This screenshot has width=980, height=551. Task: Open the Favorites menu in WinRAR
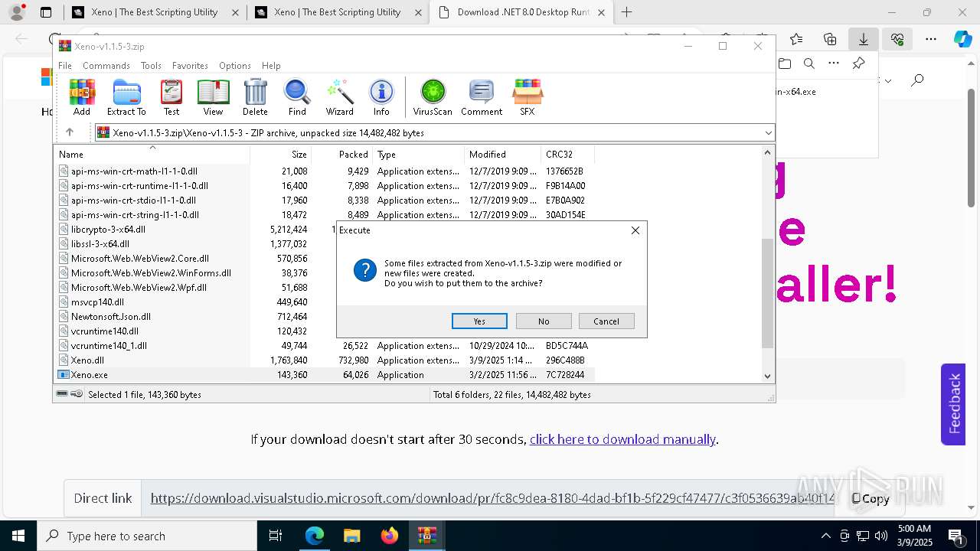[190, 66]
